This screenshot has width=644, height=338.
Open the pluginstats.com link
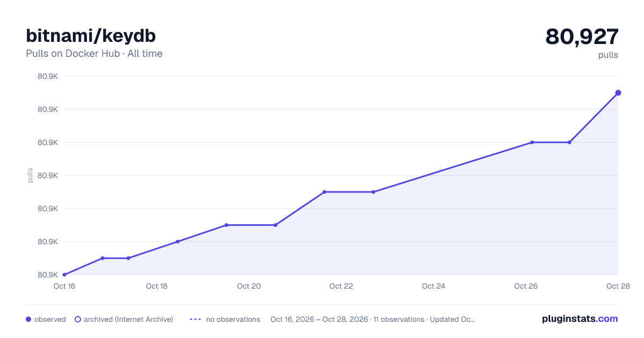click(580, 319)
